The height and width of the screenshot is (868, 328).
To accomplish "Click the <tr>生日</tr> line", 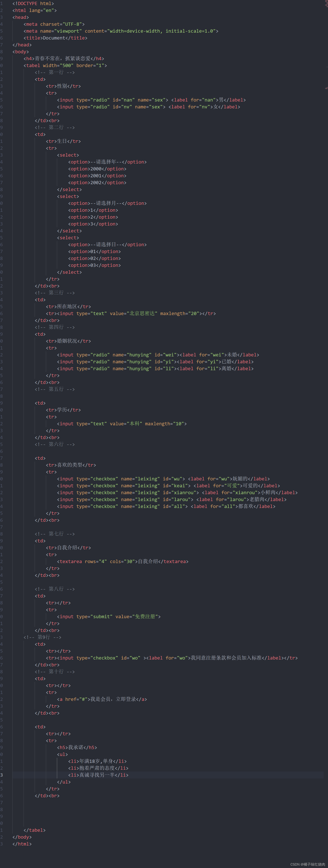I will pos(63,141).
